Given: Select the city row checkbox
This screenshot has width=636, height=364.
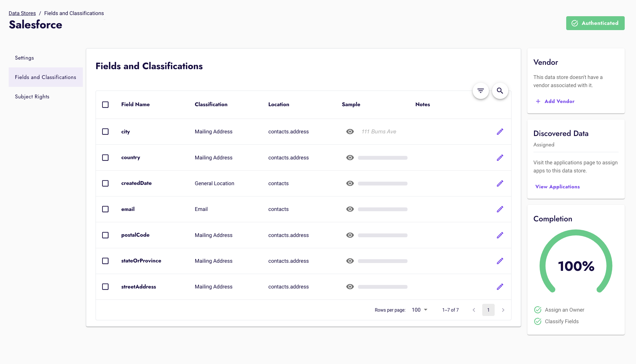Looking at the screenshot, I should [105, 132].
